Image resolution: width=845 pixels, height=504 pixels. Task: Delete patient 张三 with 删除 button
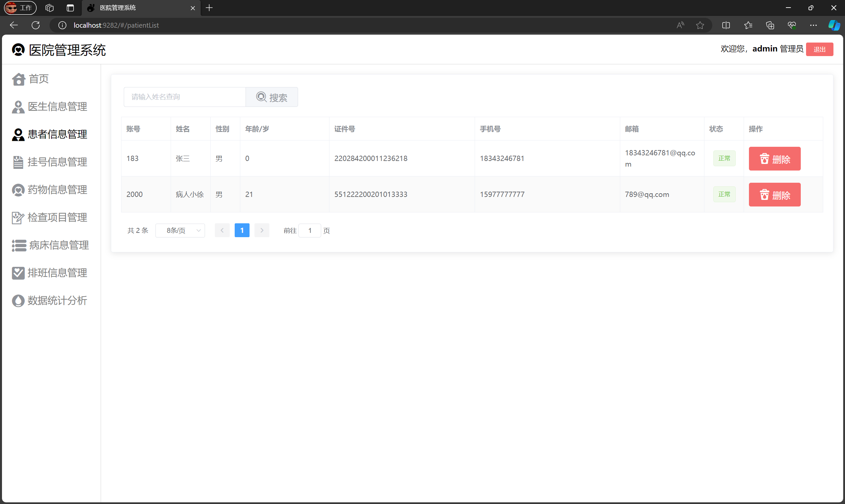coord(774,159)
